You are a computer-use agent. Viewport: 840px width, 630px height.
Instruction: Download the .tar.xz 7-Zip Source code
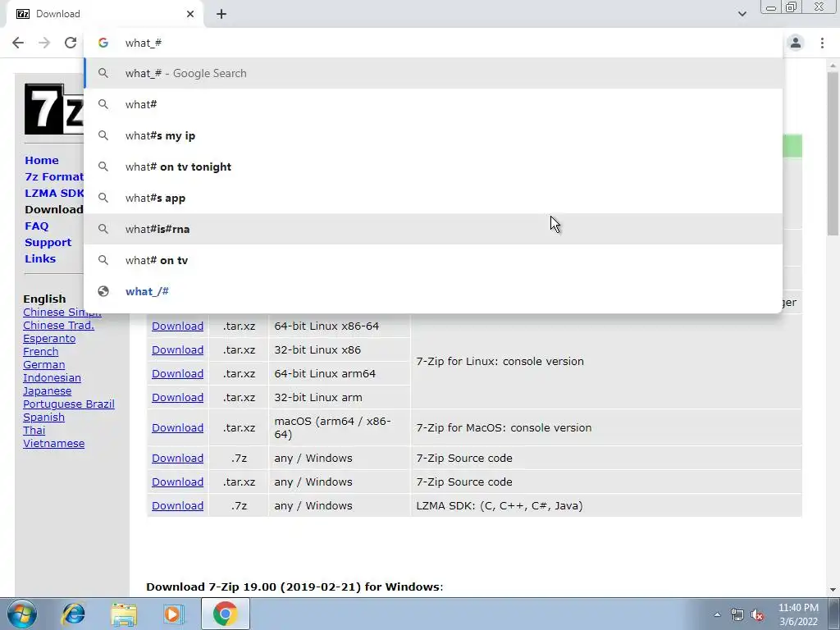[177, 482]
